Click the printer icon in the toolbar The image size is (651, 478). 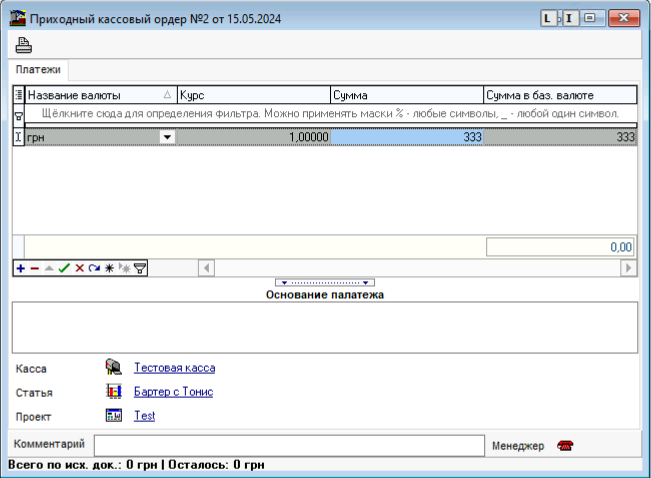coord(23,44)
